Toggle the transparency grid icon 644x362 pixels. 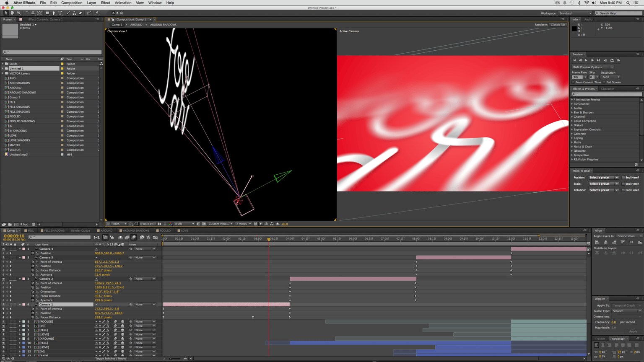point(204,224)
